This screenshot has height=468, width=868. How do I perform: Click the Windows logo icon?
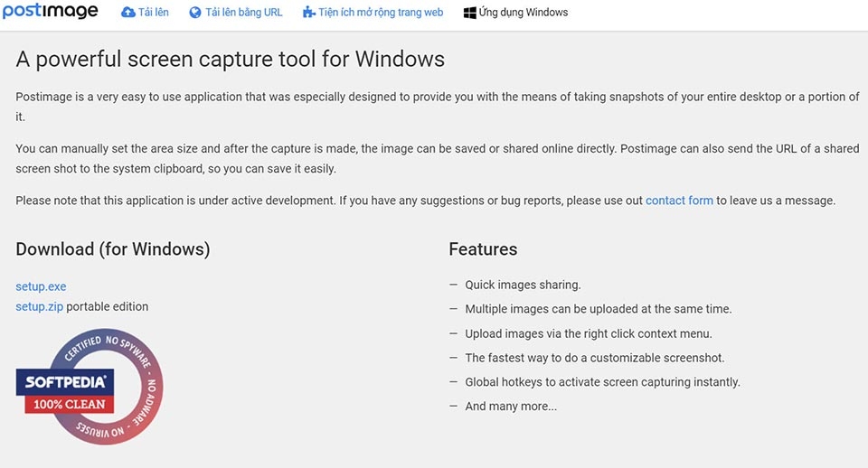[x=470, y=13]
